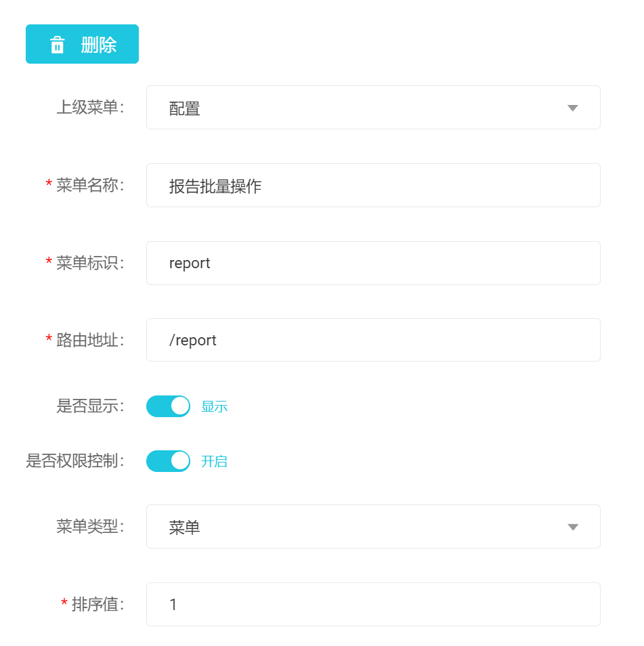
Task: Select the 路由地址 field with /report
Action: click(372, 340)
